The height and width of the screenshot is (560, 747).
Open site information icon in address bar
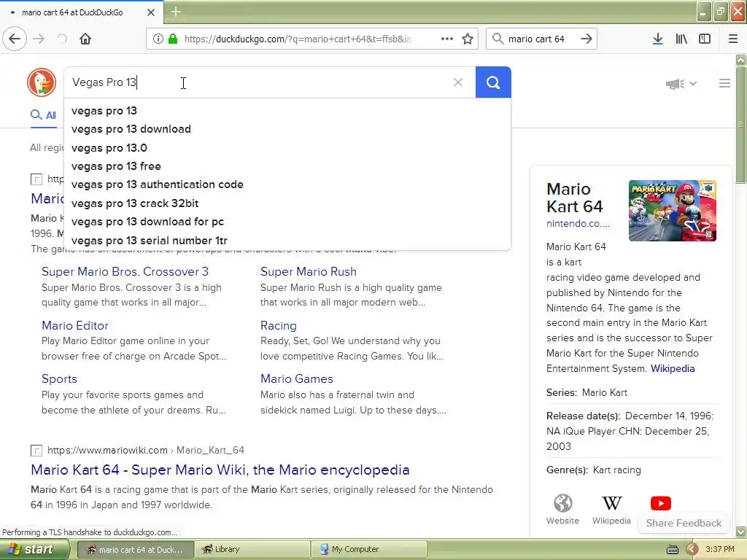click(158, 39)
